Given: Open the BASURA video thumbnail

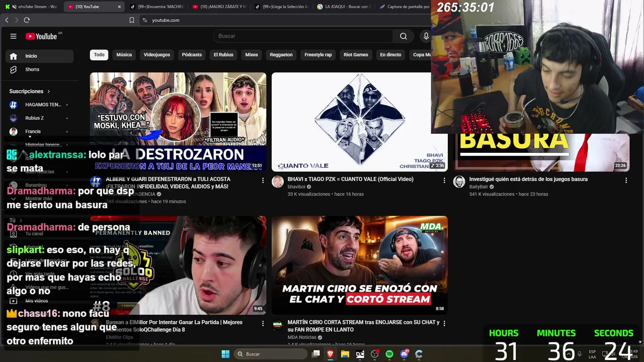Looking at the screenshot, I should (541, 152).
